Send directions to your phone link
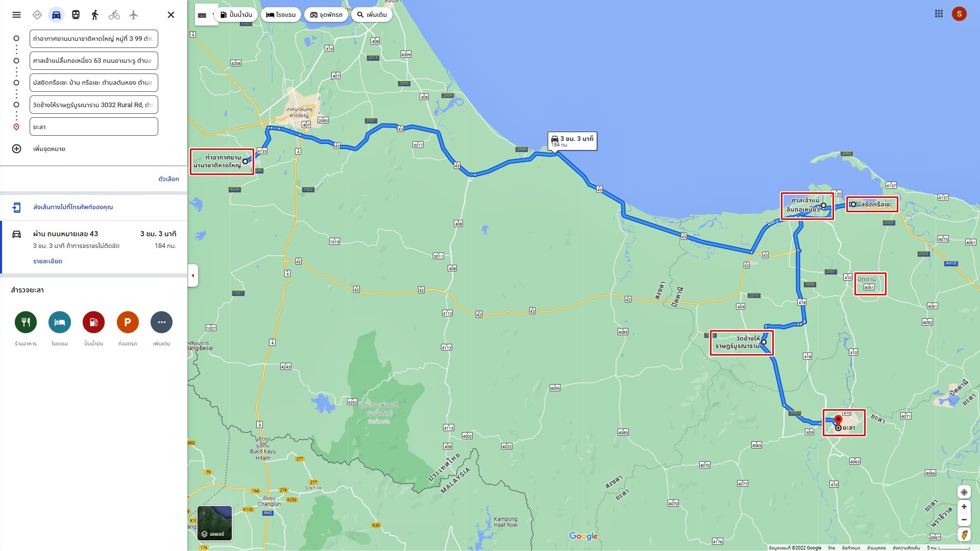This screenshot has width=980, height=551. coord(73,207)
